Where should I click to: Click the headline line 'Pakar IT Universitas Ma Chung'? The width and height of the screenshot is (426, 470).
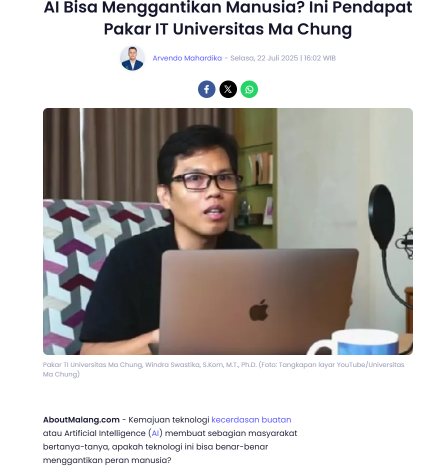pos(228,29)
